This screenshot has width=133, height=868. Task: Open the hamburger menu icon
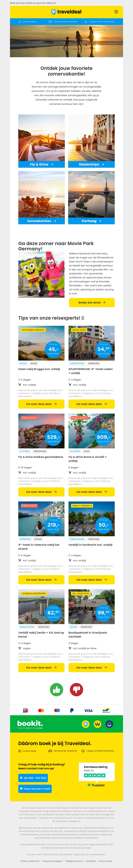[x=116, y=11]
